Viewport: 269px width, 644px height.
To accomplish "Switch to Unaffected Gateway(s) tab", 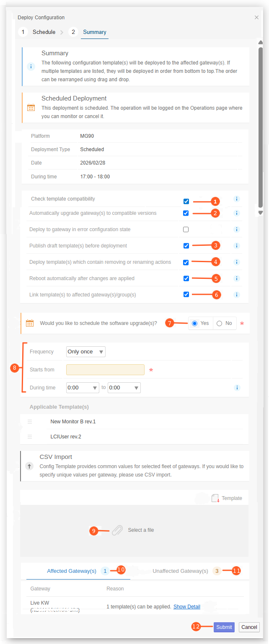I will tap(180, 571).
